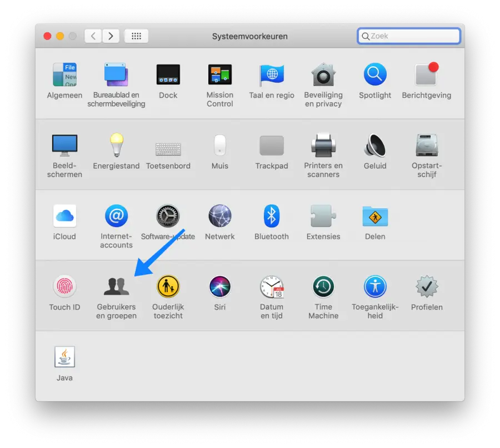The image size is (500, 448).
Task: Open iCloud preferences
Action: [x=64, y=216]
